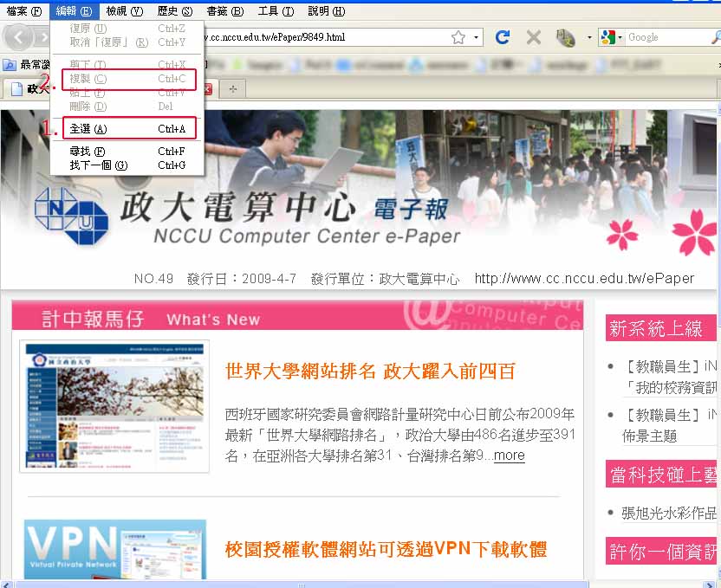
Task: Click the 許你一個資訊 sidebar heading
Action: [660, 551]
